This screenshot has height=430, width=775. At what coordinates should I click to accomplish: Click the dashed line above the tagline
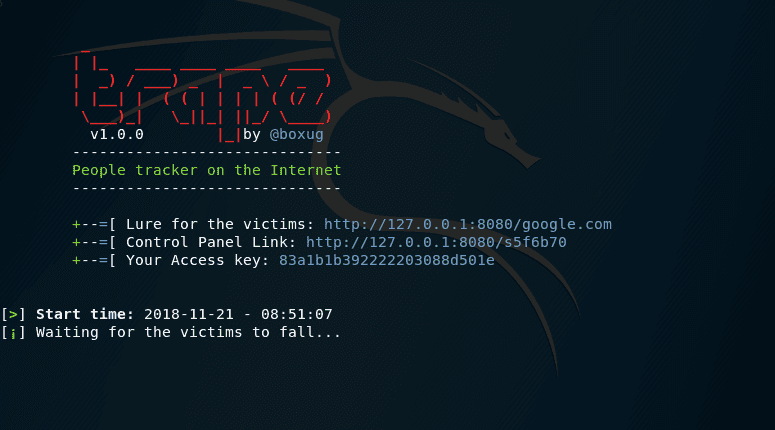tap(207, 153)
